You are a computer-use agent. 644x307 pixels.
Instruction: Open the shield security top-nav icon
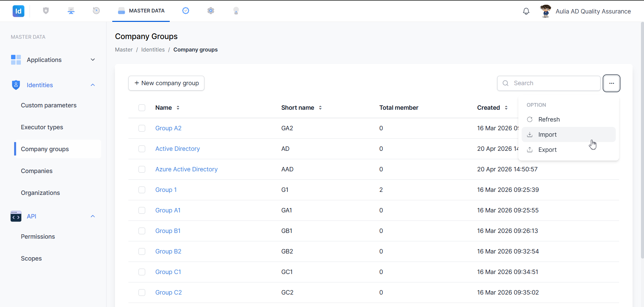(x=46, y=11)
